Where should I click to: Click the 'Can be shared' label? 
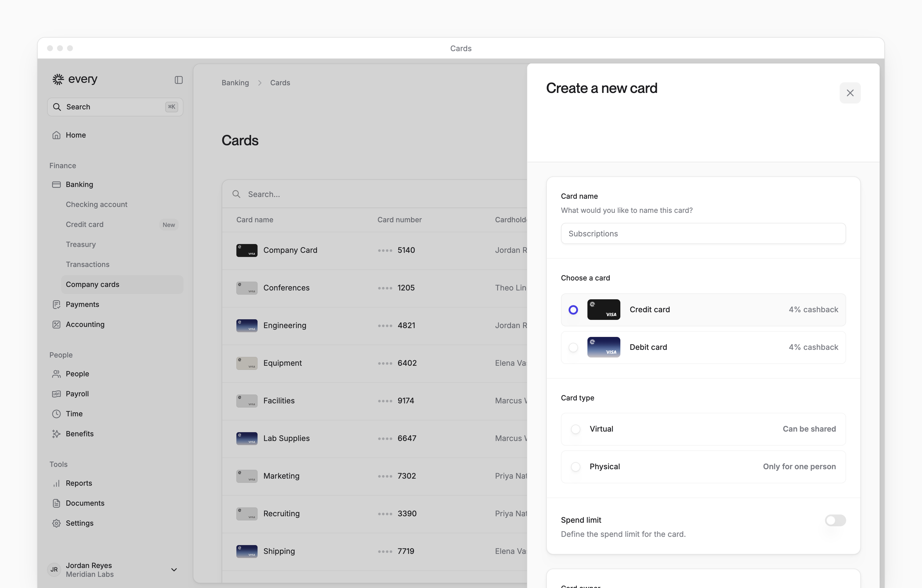[809, 429]
